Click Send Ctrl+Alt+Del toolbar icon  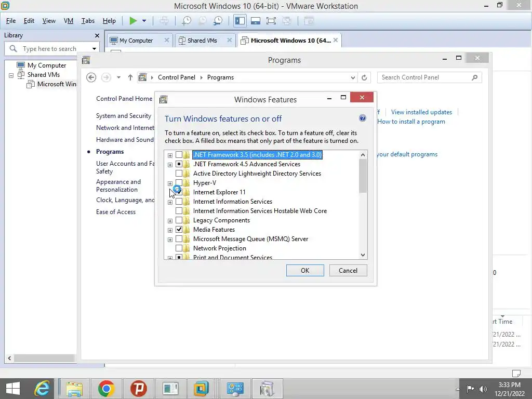(x=164, y=21)
